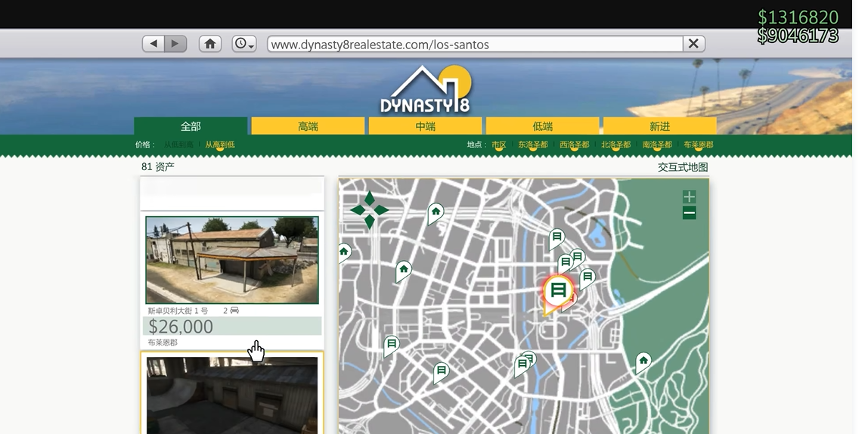
Task: Show the 低端 properties tab
Action: [543, 126]
